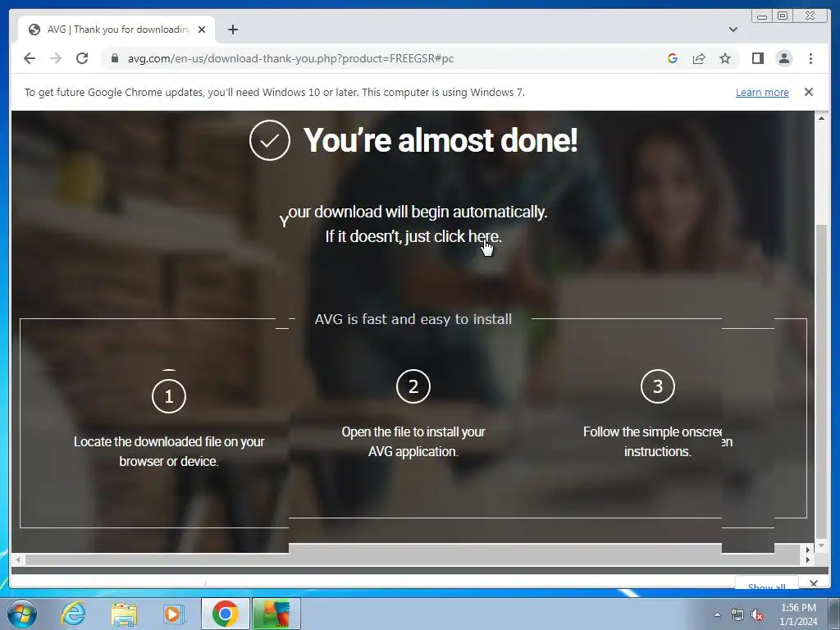840x630 pixels.
Task: View site information via the lock icon
Action: 115,58
